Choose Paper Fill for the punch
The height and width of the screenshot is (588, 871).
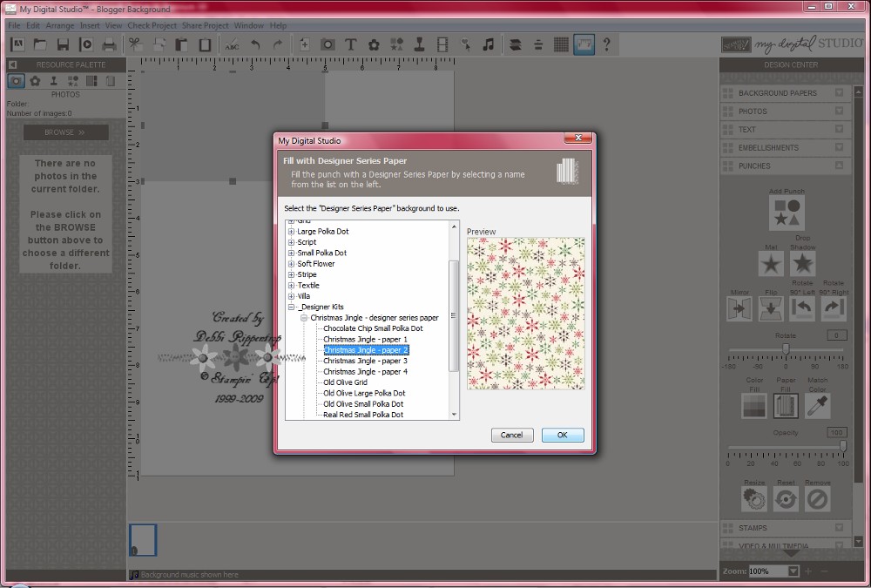(x=786, y=406)
